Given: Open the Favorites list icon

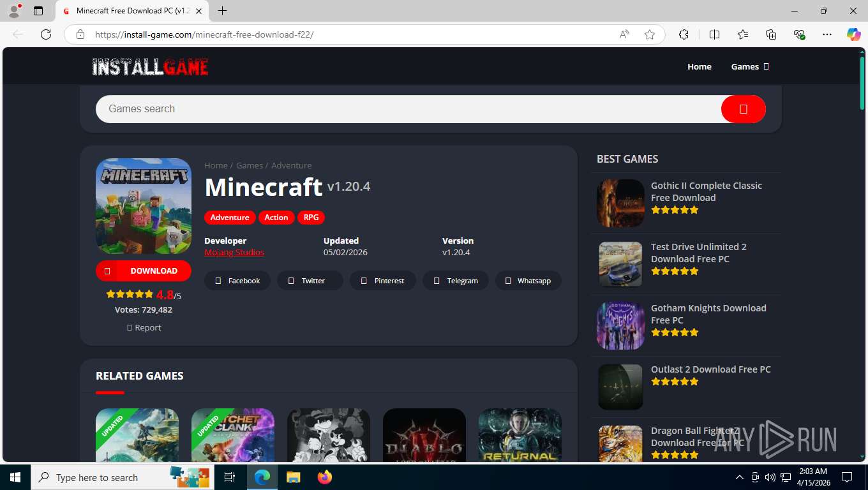Looking at the screenshot, I should (743, 34).
